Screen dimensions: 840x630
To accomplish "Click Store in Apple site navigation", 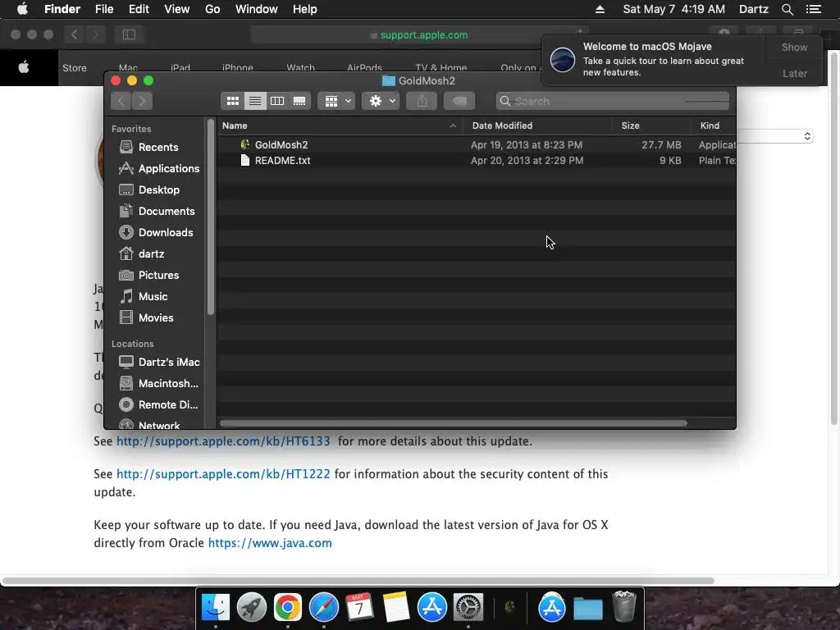I will point(75,68).
